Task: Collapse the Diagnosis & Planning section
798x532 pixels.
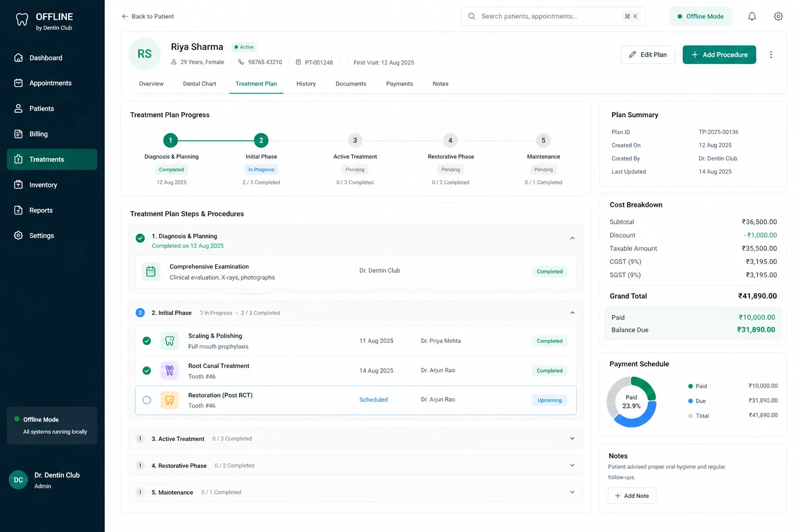Action: (x=572, y=238)
